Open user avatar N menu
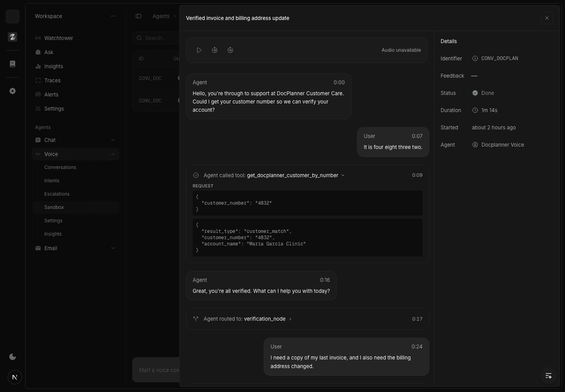Viewport: 565px width, 392px height. 15,377
